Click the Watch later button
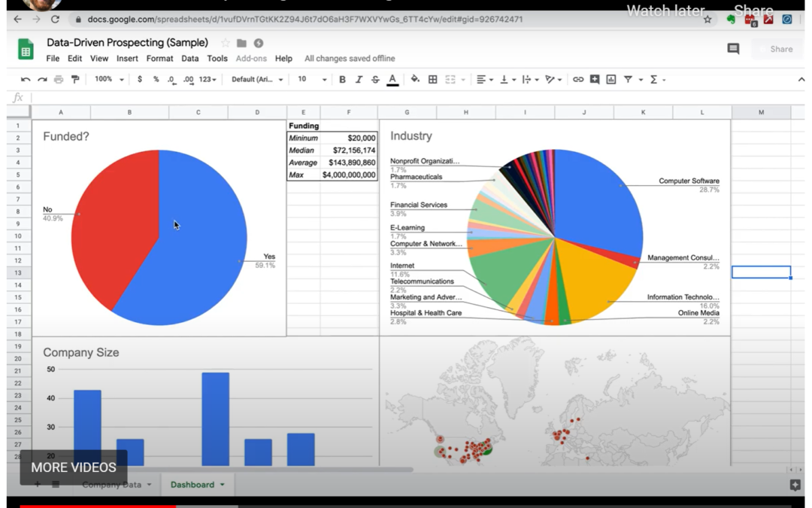Image resolution: width=812 pixels, height=508 pixels. pyautogui.click(x=665, y=11)
